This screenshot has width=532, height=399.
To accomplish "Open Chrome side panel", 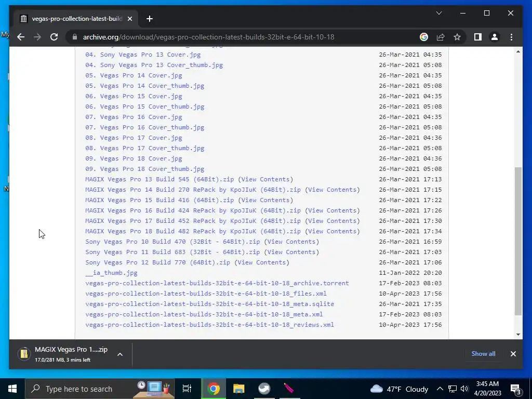I will pyautogui.click(x=478, y=37).
